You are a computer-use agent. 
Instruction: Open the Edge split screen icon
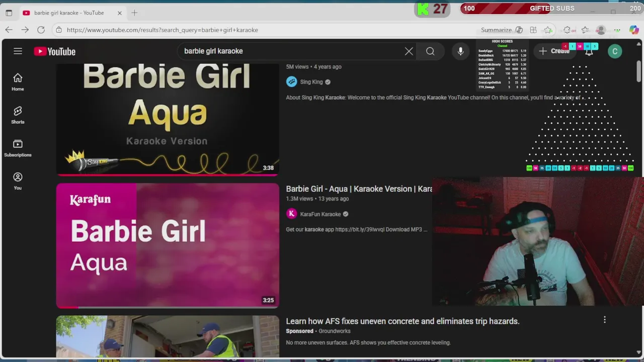click(533, 30)
